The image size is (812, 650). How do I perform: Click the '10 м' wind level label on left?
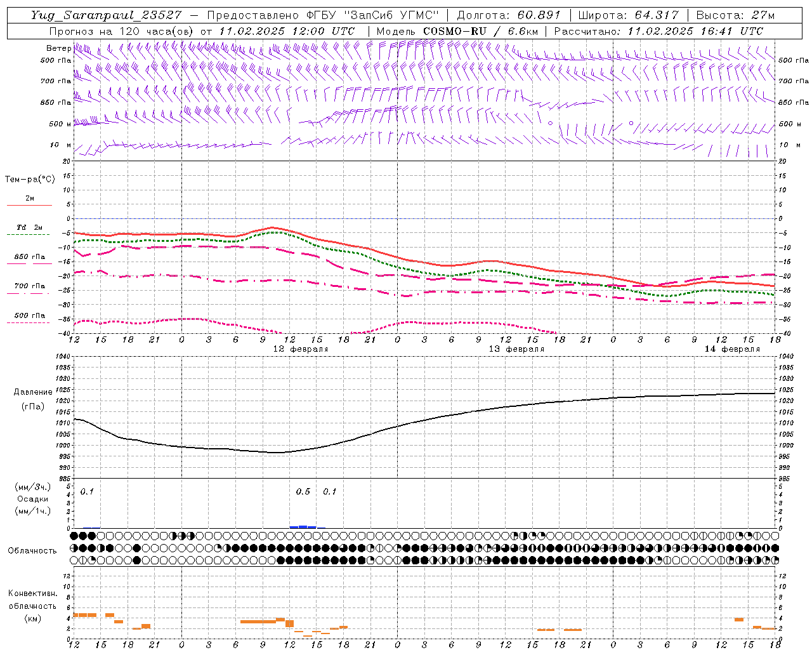pos(60,145)
